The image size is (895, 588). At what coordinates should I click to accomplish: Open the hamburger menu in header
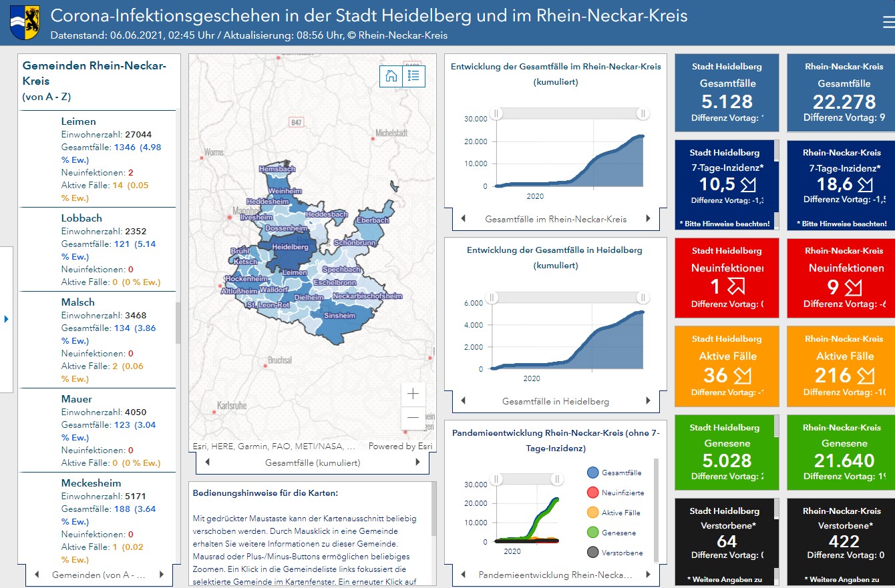pos(888,23)
